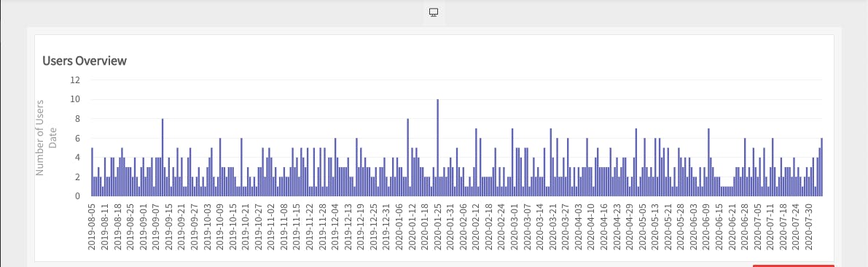Viewport: 868px width, 267px height.
Task: Click the 2019-09-01 date label
Action: pyautogui.click(x=144, y=227)
